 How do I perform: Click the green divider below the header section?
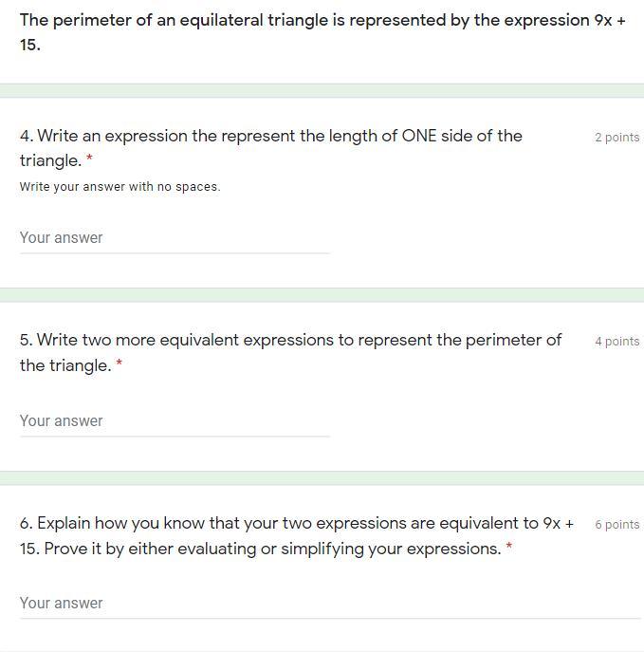[322, 90]
